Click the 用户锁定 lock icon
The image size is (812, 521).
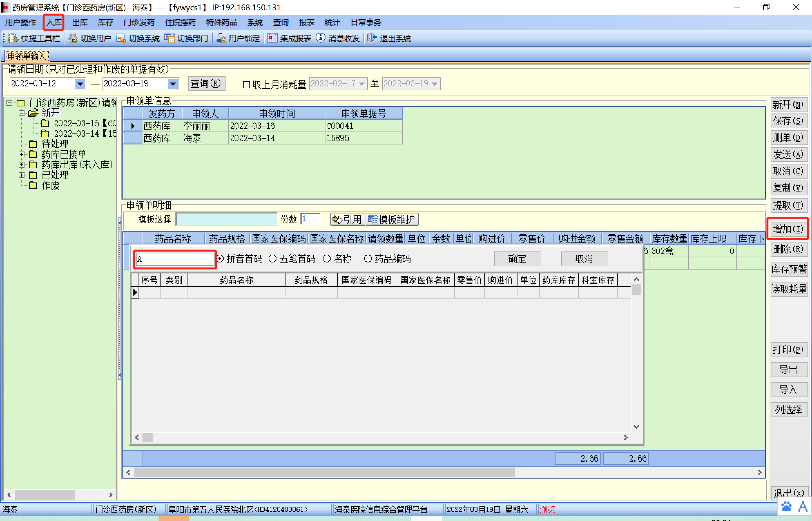coord(221,38)
